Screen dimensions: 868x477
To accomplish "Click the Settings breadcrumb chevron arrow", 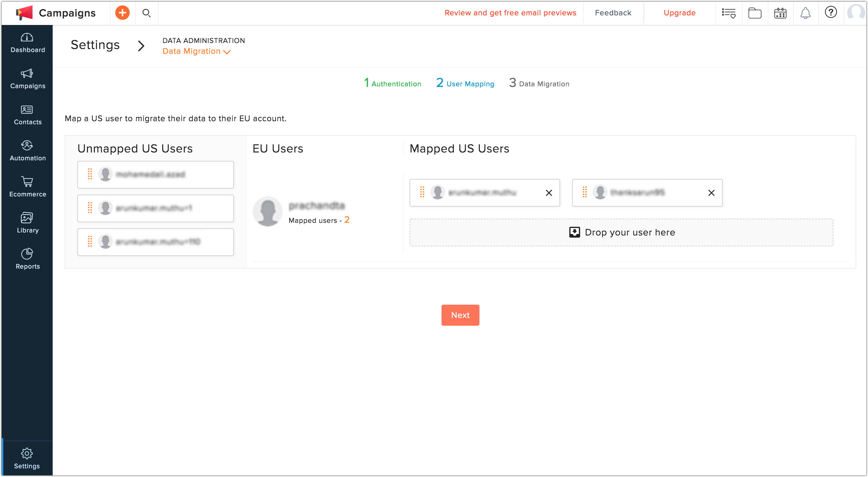I will (x=141, y=46).
